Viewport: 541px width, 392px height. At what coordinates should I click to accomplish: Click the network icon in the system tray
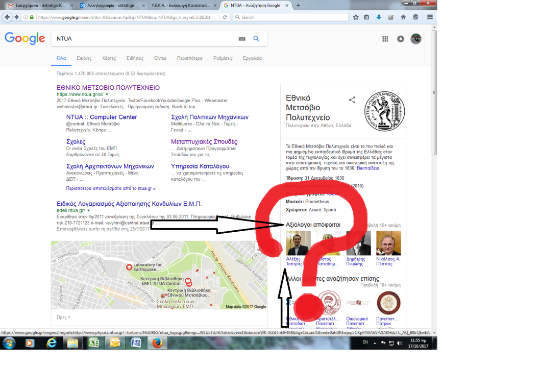tap(391, 343)
